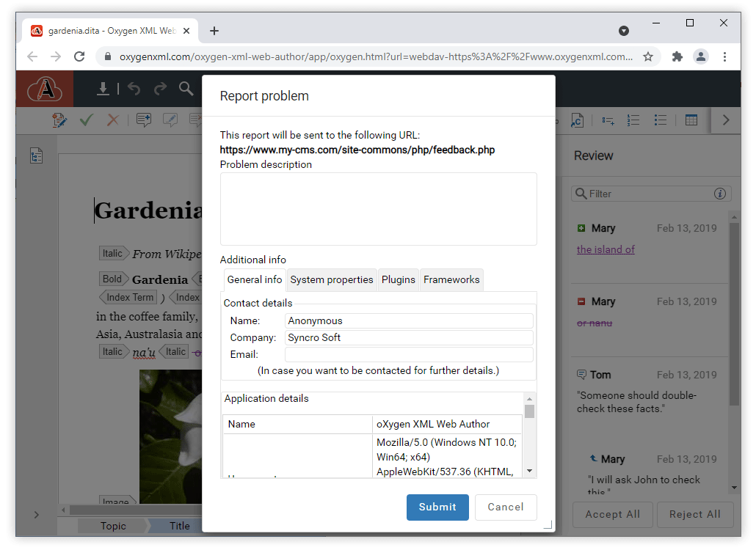Viewport: 756px width, 550px height.
Task: Click the reply arrow beside Mary's reply
Action: coord(594,458)
